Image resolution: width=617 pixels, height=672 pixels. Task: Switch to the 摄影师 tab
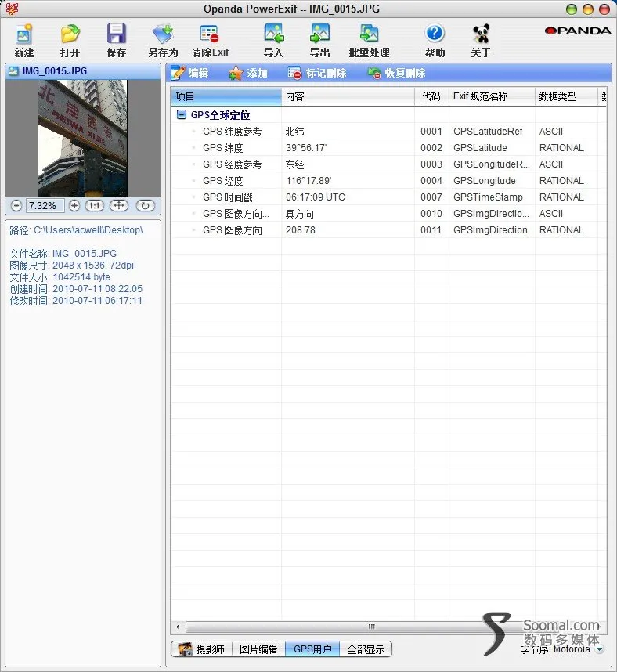point(202,649)
